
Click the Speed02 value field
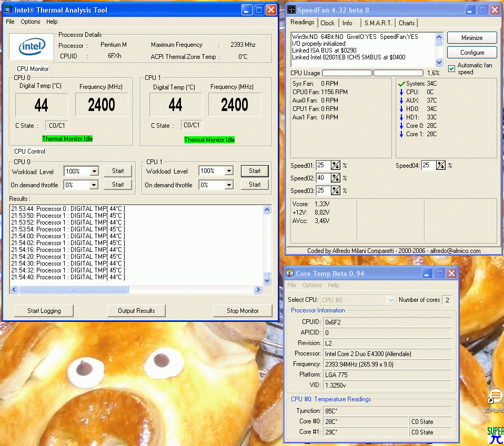point(324,178)
